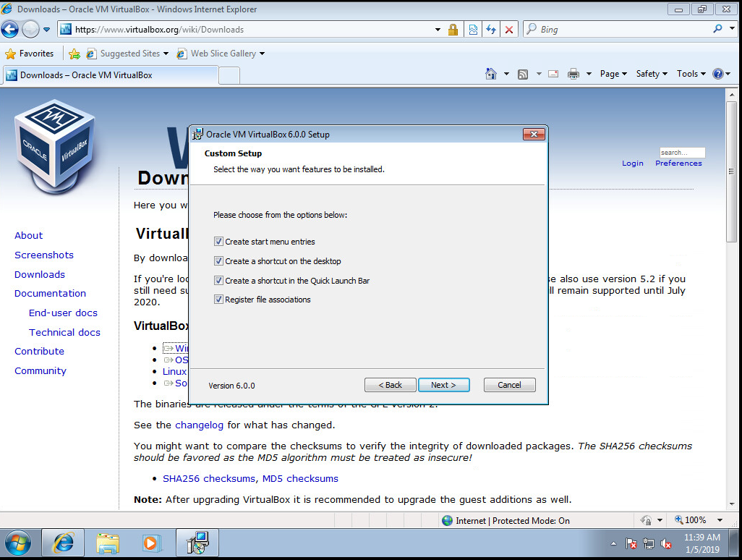742x560 pixels.
Task: Open the Safety menu
Action: [x=652, y=74]
